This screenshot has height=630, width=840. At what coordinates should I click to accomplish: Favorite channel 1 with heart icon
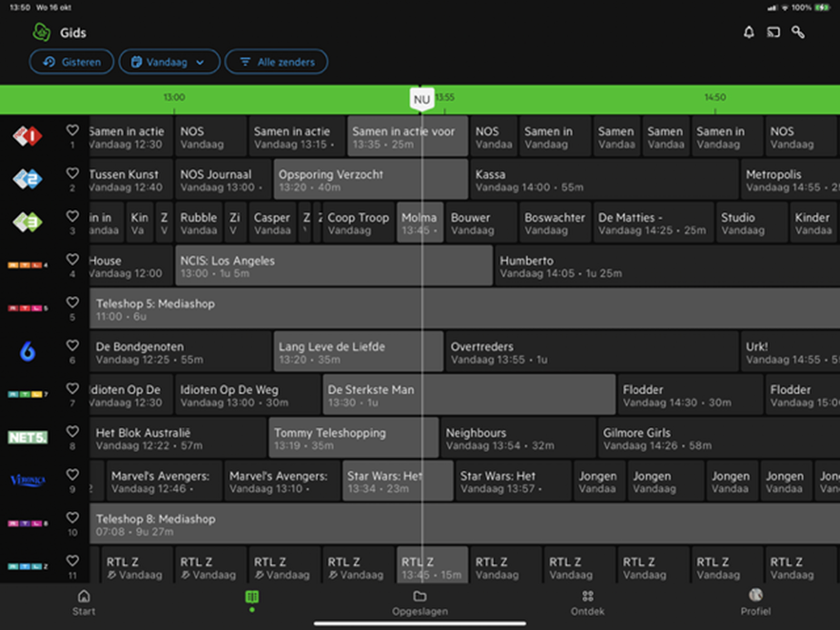(72, 130)
